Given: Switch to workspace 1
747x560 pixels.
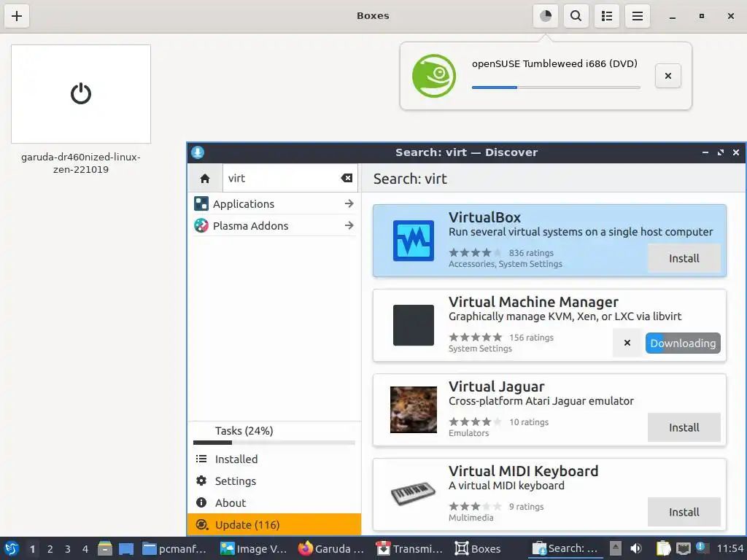Looking at the screenshot, I should pyautogui.click(x=32, y=549).
